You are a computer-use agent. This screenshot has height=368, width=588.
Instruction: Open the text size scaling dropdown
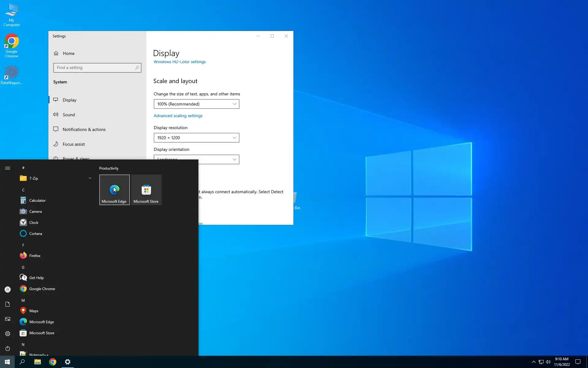[x=196, y=104]
